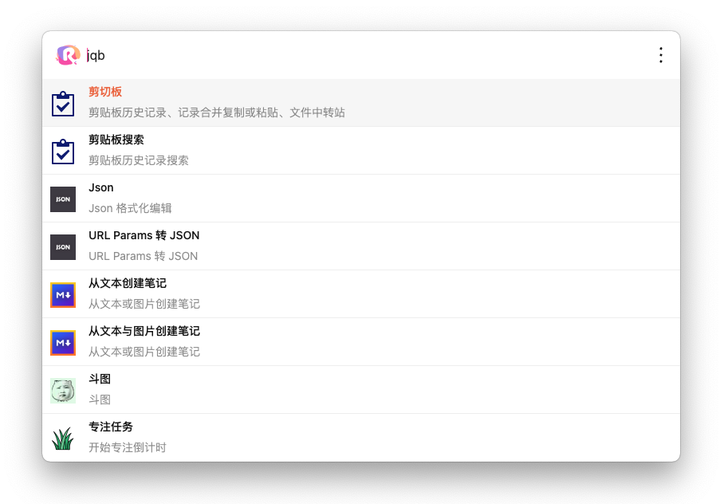Click the 斗图 meme face thumbnail
Screen dimensions: 720x504
point(63,391)
